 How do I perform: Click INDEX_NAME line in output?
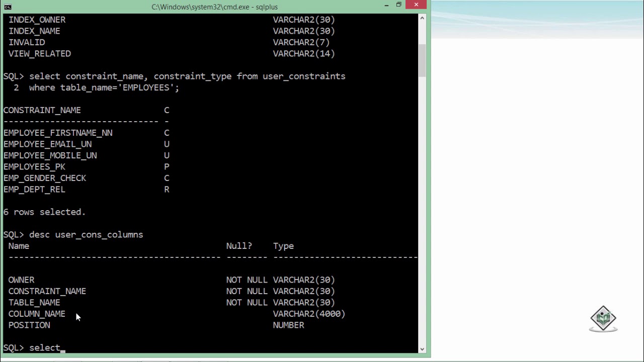(x=34, y=31)
